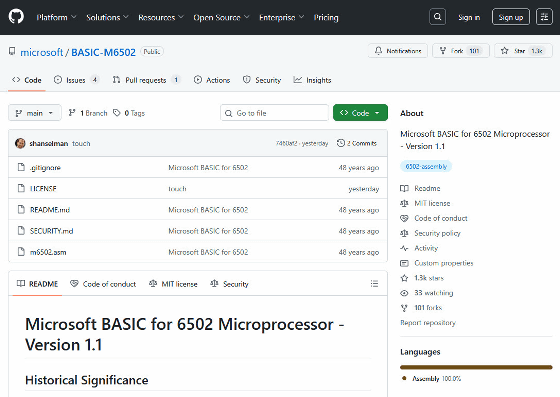Expand the Solutions menu

pyautogui.click(x=107, y=17)
